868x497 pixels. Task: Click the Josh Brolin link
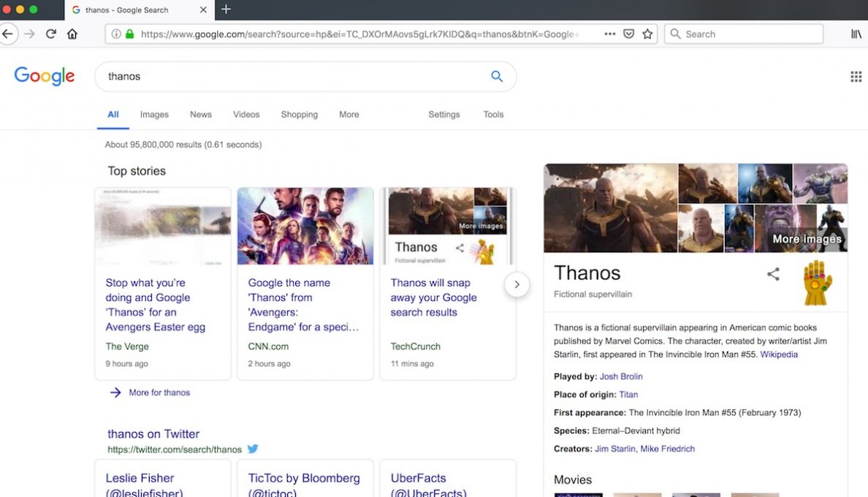pos(621,376)
